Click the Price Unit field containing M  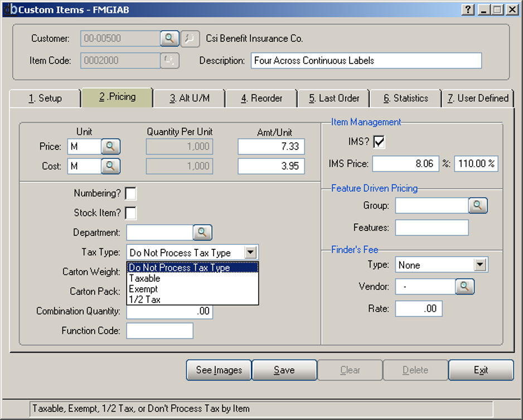84,147
